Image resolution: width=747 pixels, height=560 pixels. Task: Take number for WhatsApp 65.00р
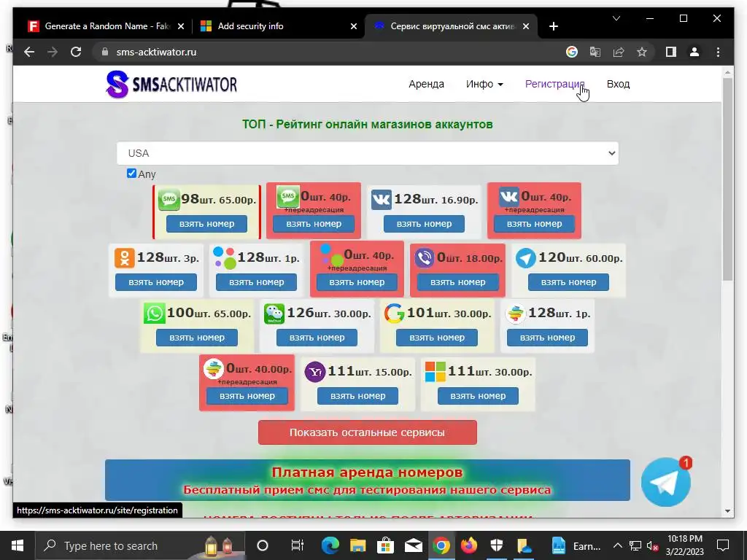click(197, 338)
